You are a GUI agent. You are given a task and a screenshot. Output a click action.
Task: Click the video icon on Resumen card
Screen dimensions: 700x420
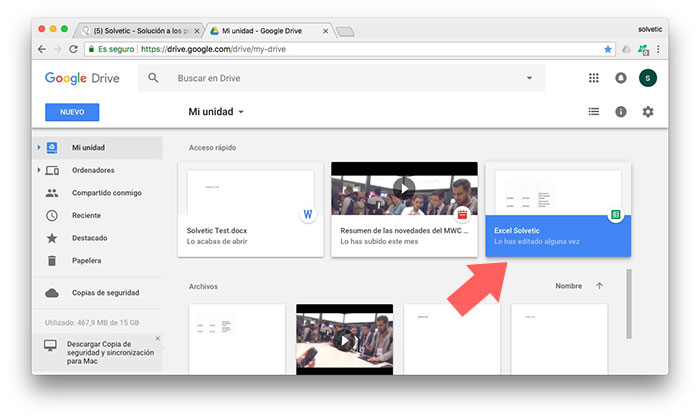462,215
